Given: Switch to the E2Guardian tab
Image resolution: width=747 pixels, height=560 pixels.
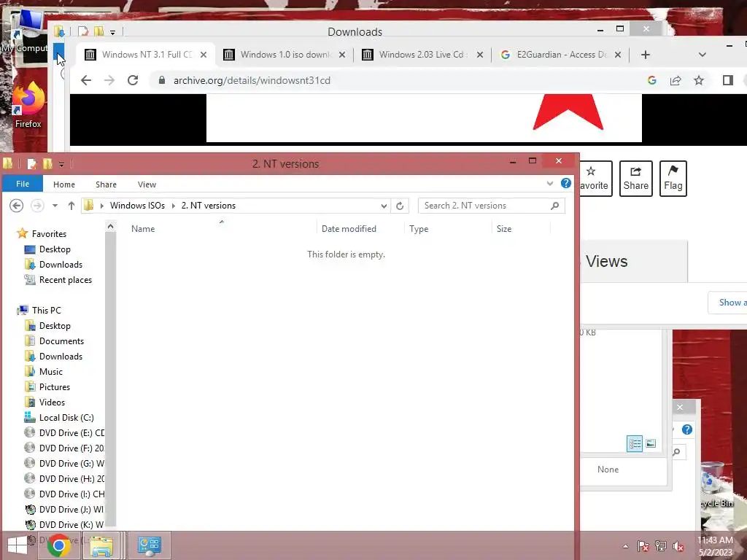Looking at the screenshot, I should click(561, 55).
